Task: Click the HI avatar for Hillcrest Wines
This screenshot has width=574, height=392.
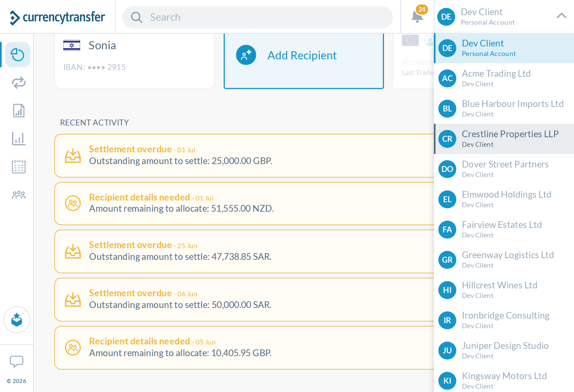Action: click(447, 290)
